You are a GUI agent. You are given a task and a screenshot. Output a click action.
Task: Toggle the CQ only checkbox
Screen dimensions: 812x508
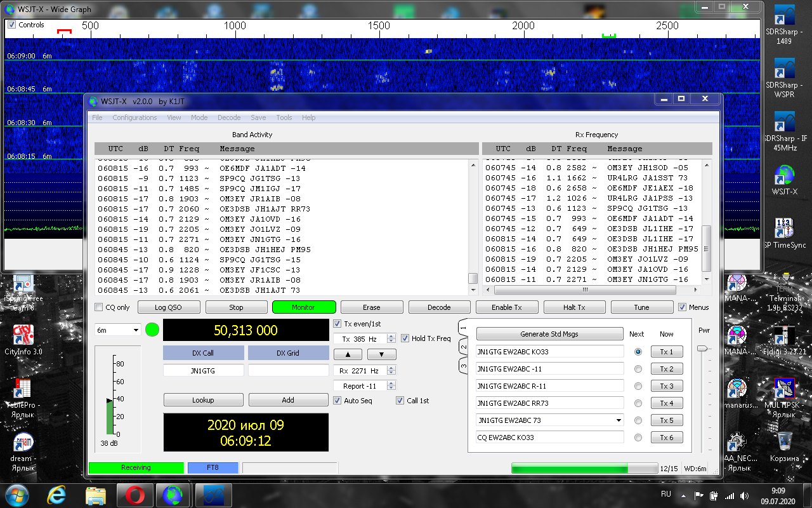pyautogui.click(x=98, y=307)
